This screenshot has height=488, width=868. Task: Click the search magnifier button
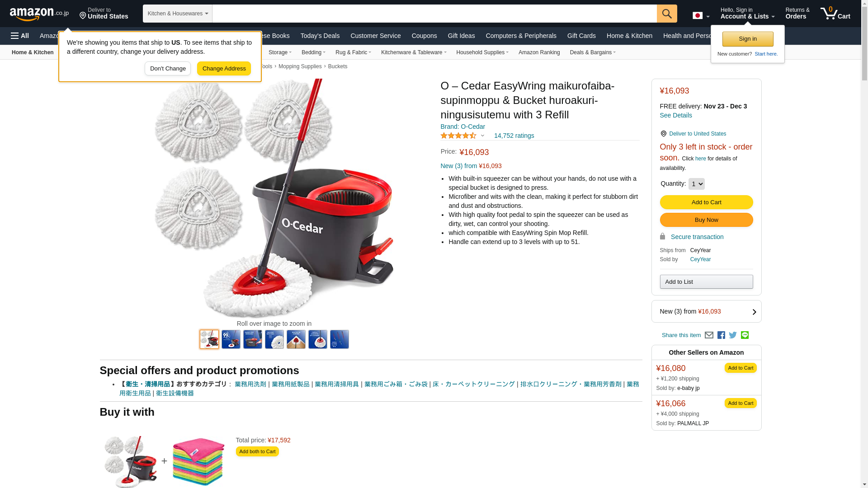[x=667, y=14]
